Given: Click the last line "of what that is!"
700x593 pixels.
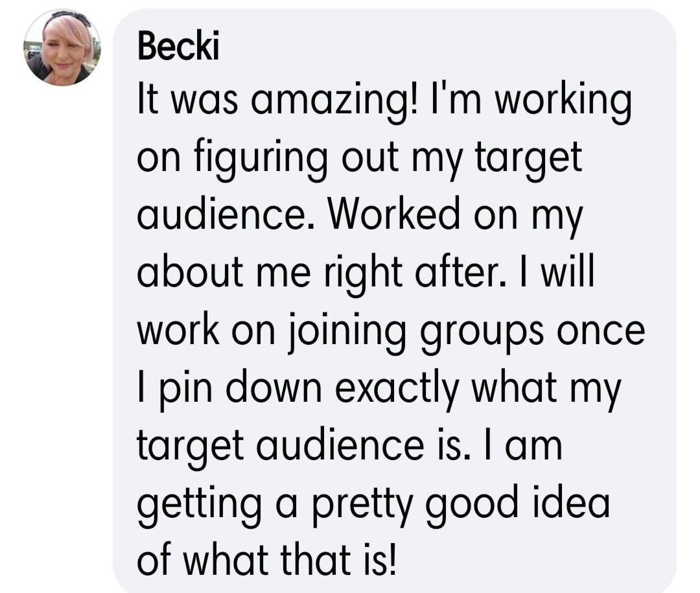Looking at the screenshot, I should tap(266, 555).
